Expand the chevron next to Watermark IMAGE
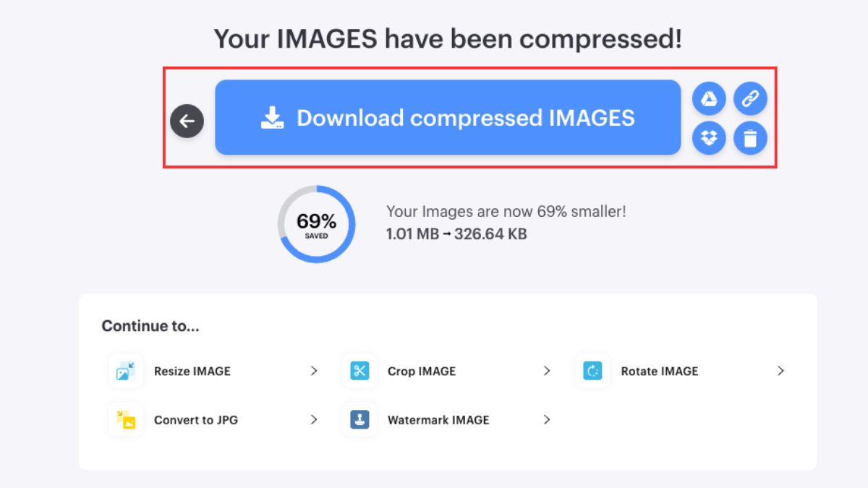The height and width of the screenshot is (488, 868). [547, 419]
